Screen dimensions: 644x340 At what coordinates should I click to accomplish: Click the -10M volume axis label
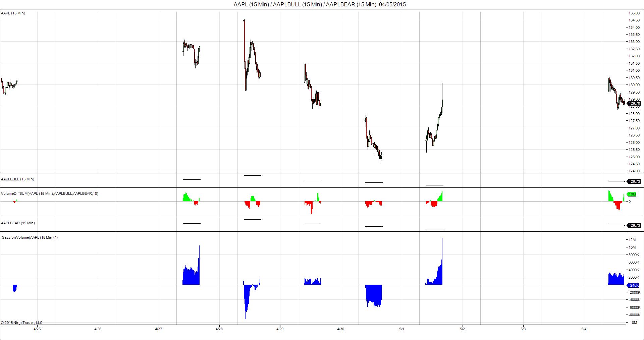632,323
